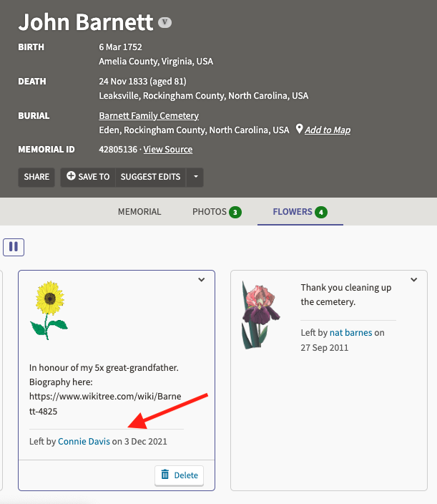Image resolution: width=437 pixels, height=504 pixels.
Task: Expand the chevron on nat barnes flower card
Action: [414, 280]
